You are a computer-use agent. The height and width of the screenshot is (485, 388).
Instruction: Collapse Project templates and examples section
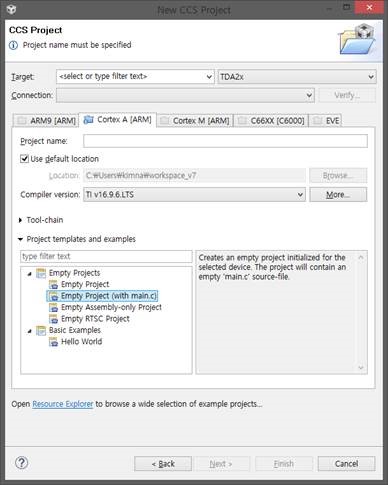20,239
